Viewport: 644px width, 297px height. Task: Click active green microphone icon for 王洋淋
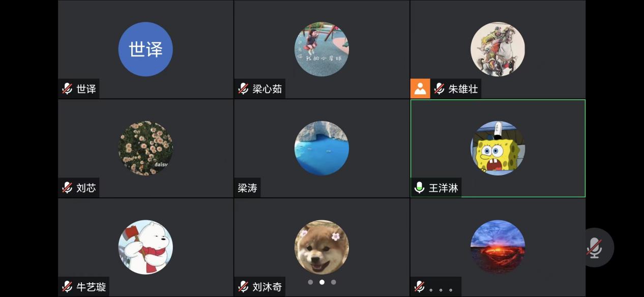419,188
